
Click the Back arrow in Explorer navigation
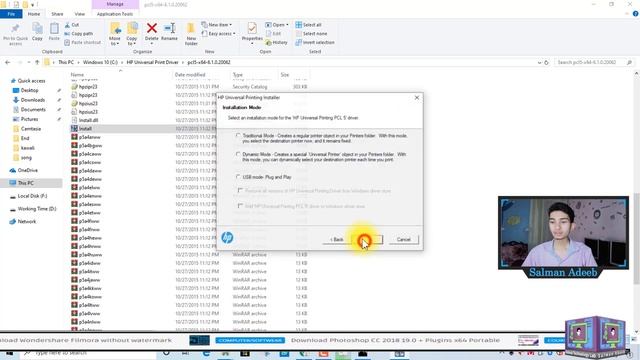[x=8, y=62]
